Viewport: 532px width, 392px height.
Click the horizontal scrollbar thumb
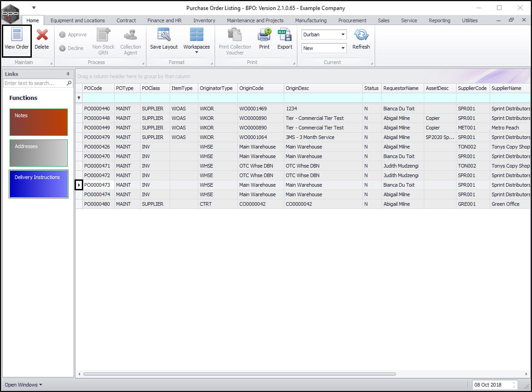tap(240, 374)
